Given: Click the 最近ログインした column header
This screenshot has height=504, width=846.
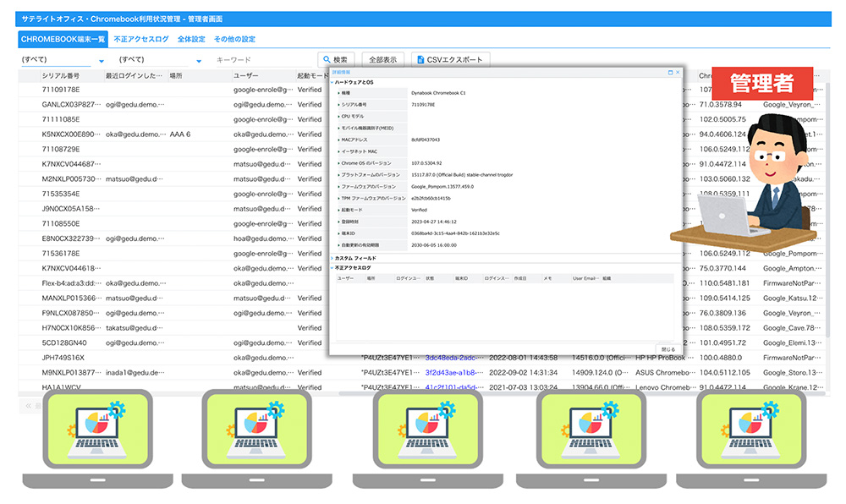Looking at the screenshot, I should click(x=135, y=76).
